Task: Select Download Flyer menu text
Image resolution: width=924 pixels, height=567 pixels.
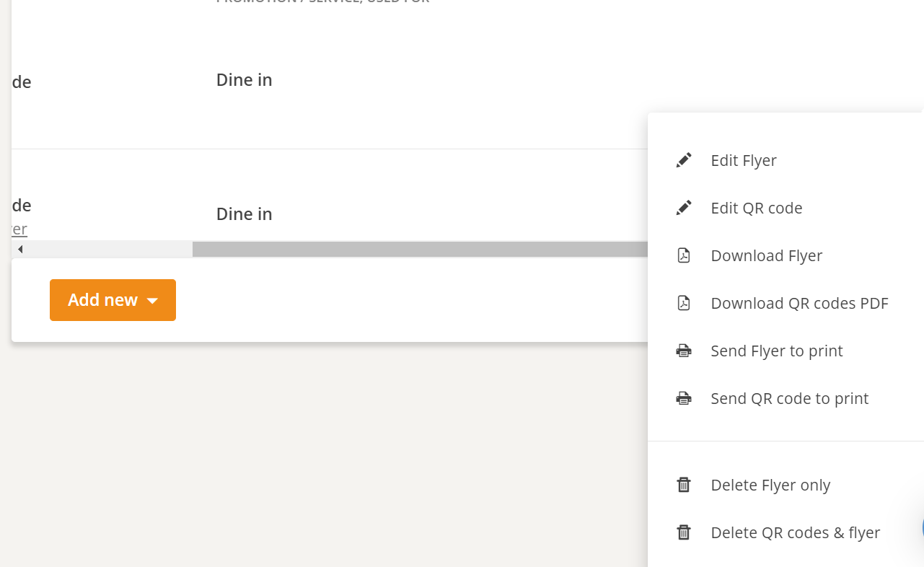Action: coord(767,255)
